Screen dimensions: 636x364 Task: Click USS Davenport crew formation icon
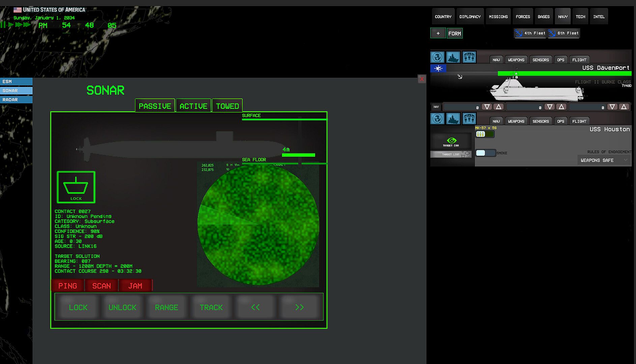point(469,57)
